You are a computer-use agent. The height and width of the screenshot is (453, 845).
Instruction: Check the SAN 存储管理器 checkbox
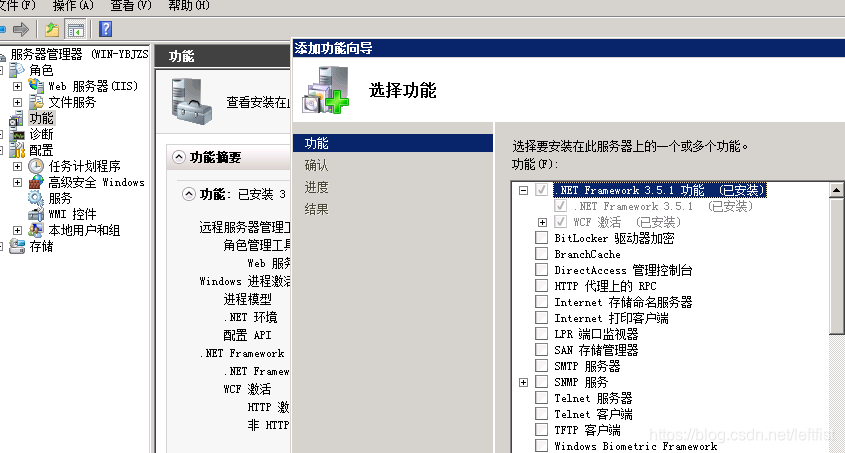click(x=542, y=350)
